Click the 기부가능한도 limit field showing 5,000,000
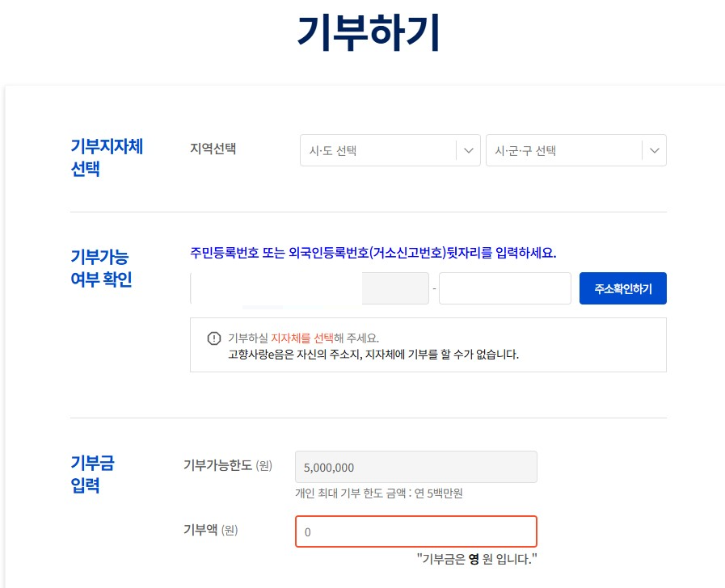This screenshot has width=725, height=588. click(415, 467)
